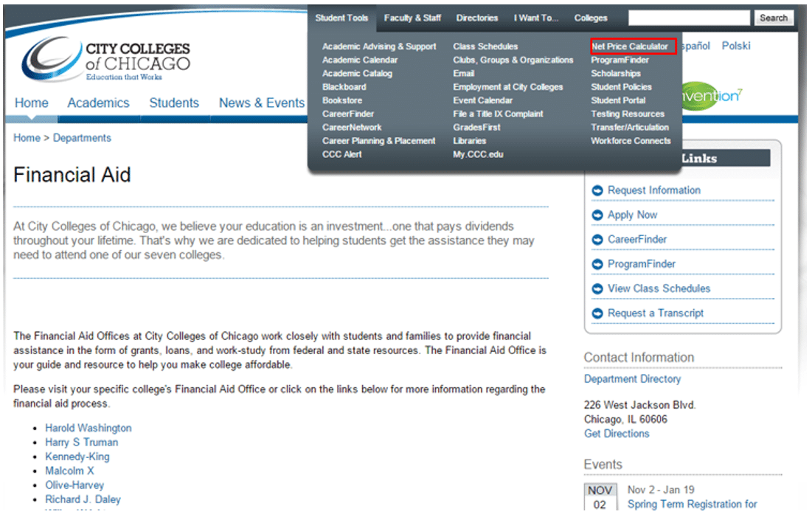Open Academic Calendar from Student Tools
This screenshot has width=812, height=520.
pos(360,60)
